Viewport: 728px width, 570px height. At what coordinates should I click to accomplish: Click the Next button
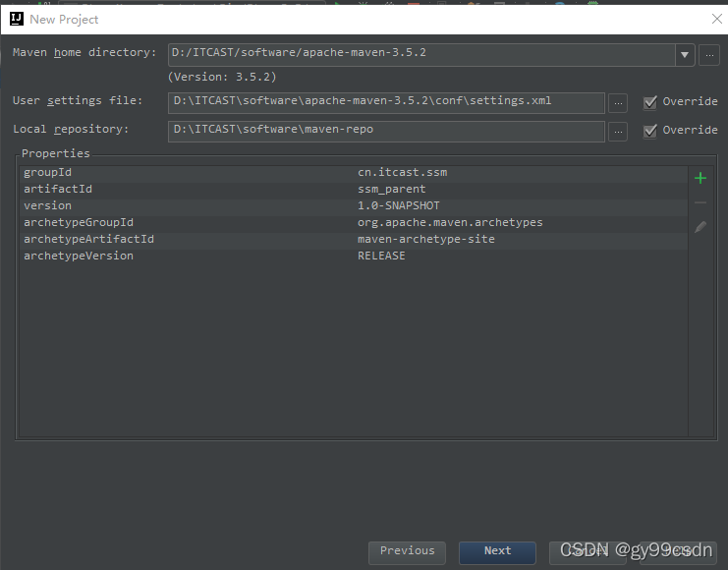[x=497, y=551]
